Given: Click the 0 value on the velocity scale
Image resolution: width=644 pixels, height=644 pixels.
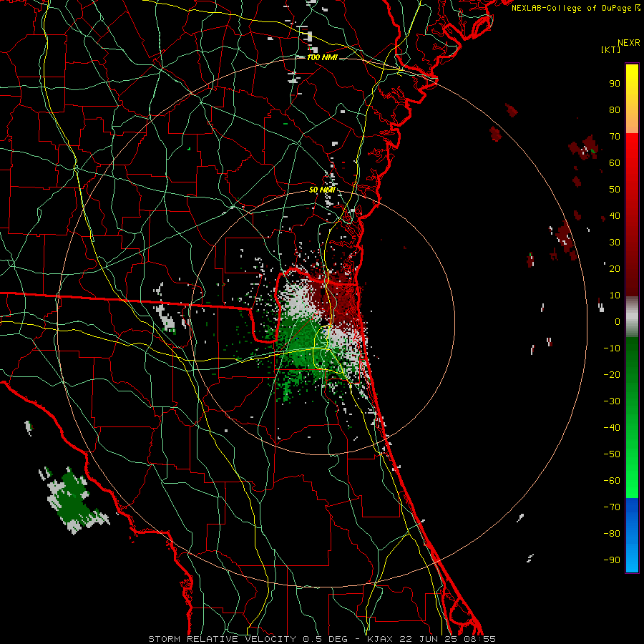Looking at the screenshot, I should click(x=618, y=321).
